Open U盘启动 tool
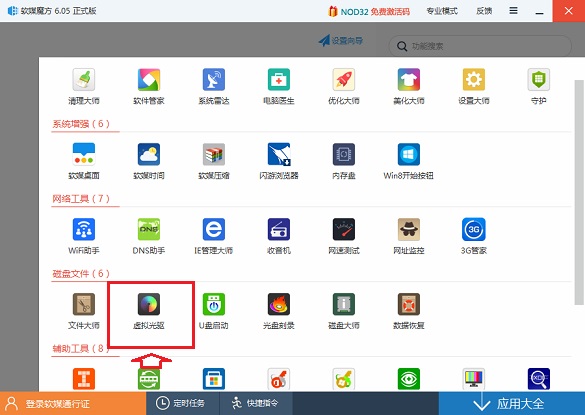The image size is (585, 415). point(213,311)
